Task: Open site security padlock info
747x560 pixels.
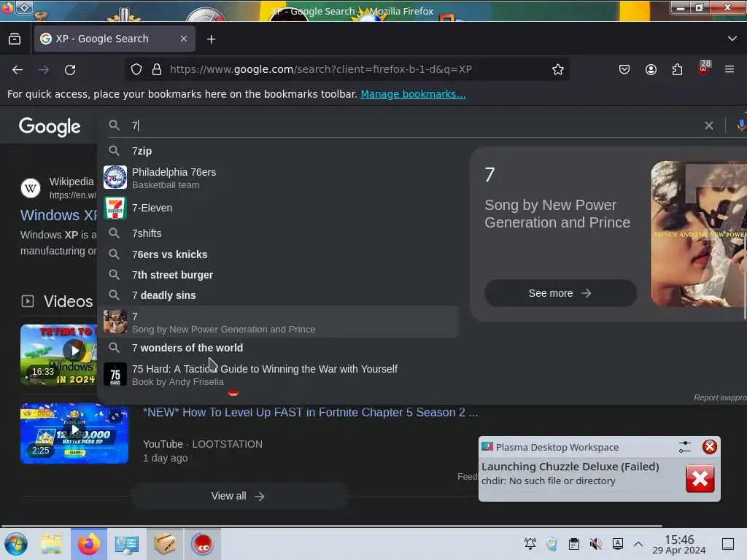Action: tap(157, 69)
